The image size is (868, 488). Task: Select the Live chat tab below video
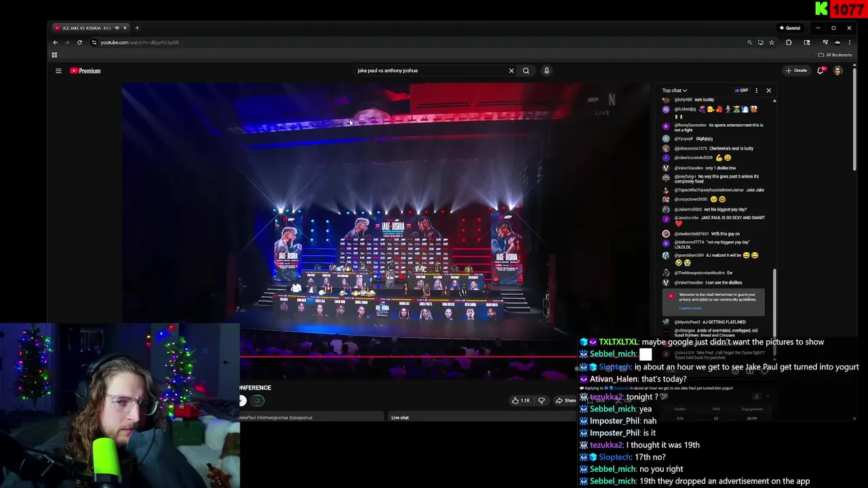pyautogui.click(x=400, y=418)
